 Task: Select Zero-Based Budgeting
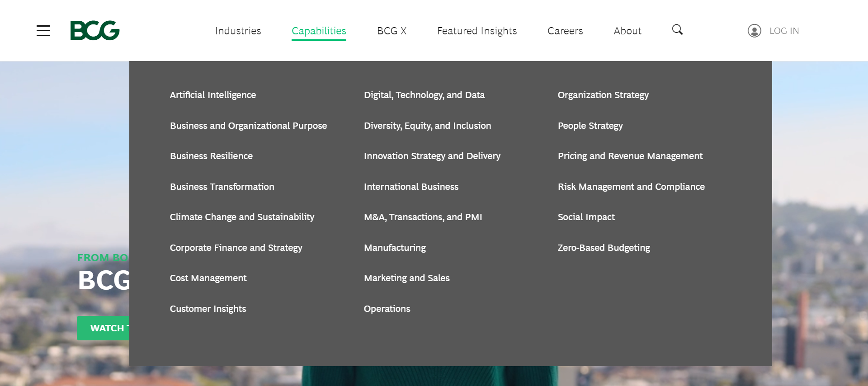tap(604, 248)
